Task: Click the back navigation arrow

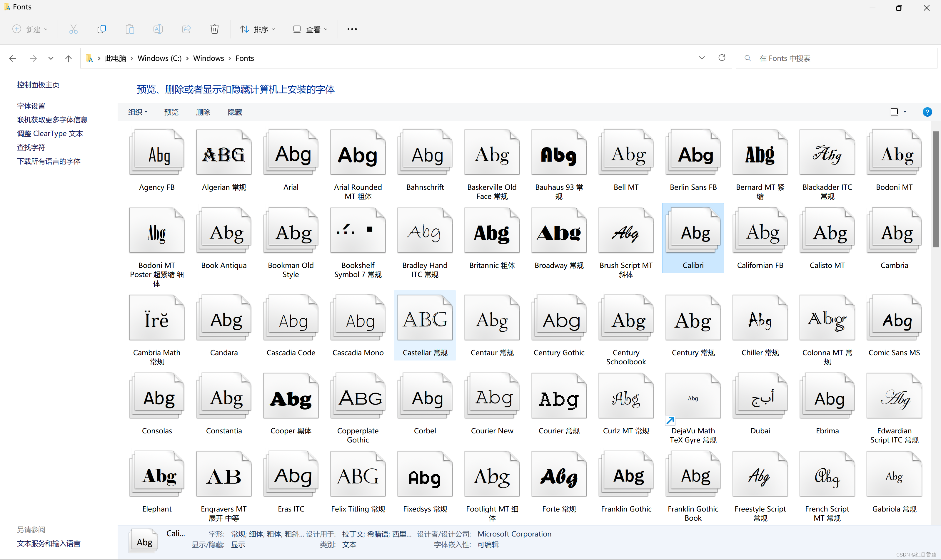Action: 12,58
